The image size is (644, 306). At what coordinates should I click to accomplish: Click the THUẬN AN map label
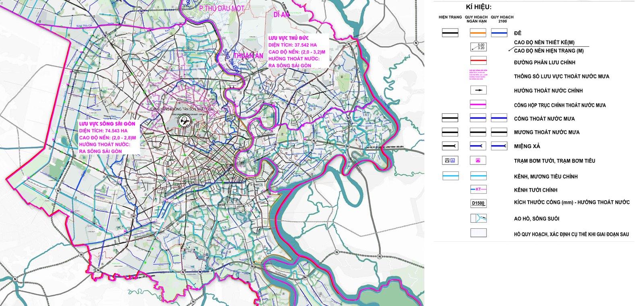point(248,56)
